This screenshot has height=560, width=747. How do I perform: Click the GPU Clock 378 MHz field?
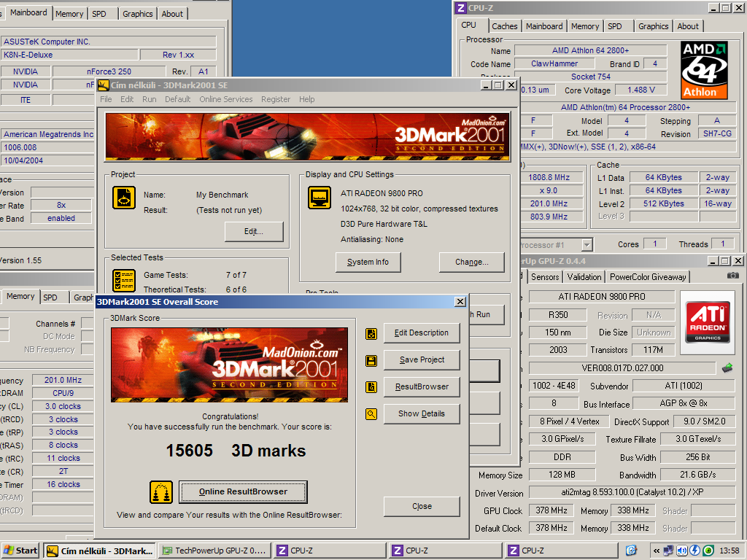[x=551, y=510]
